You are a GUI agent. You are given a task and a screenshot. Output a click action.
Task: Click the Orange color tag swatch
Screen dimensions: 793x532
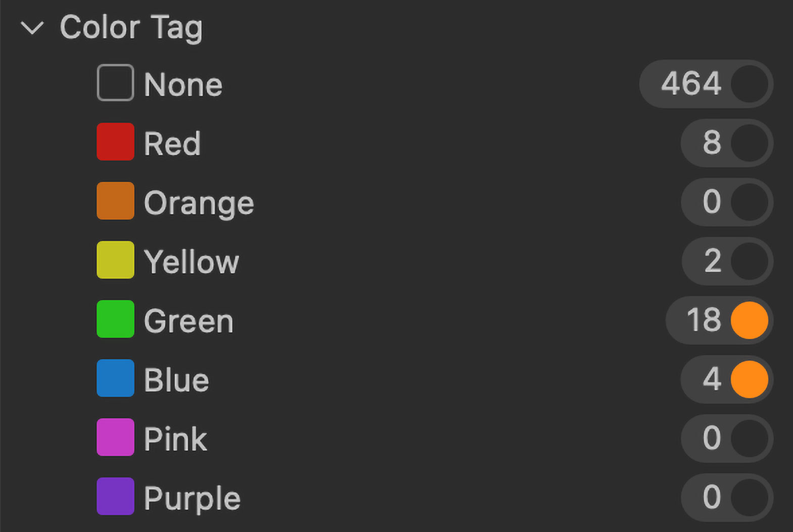pyautogui.click(x=115, y=201)
